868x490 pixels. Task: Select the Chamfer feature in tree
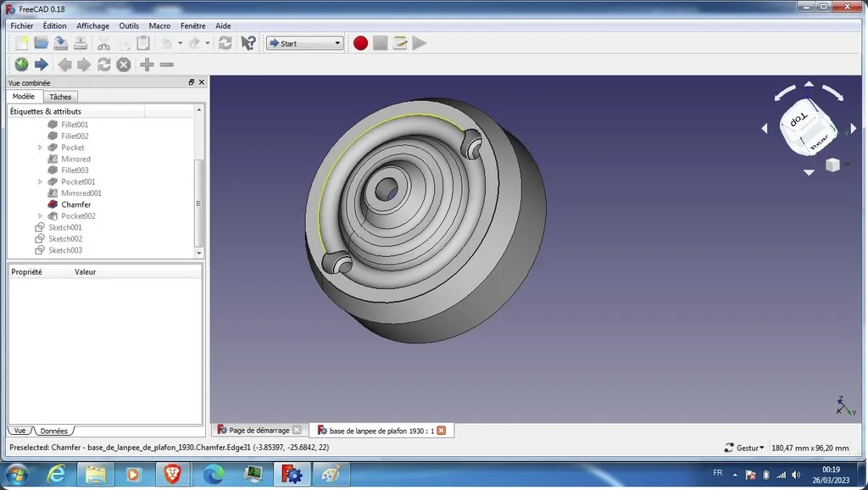(75, 204)
